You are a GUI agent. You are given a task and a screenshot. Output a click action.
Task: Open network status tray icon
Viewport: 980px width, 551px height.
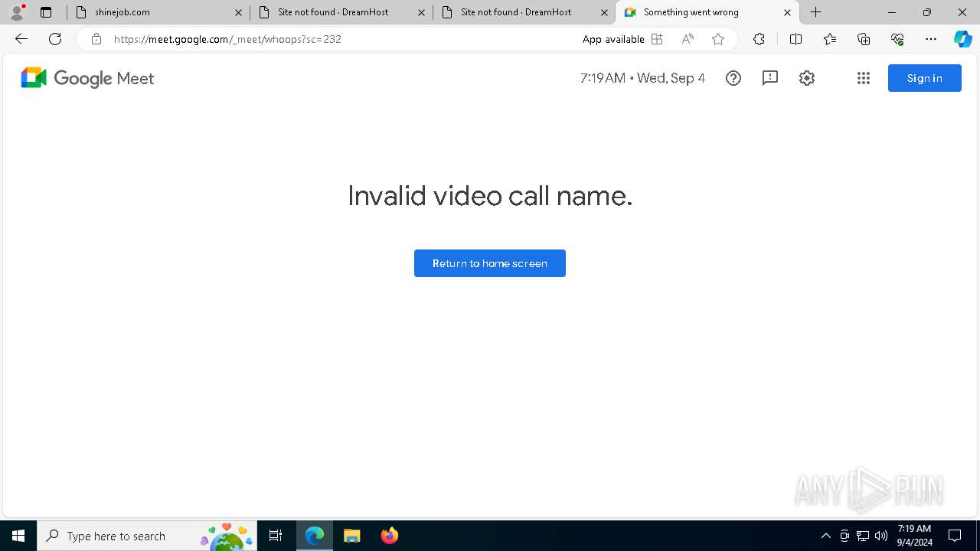[x=863, y=536]
